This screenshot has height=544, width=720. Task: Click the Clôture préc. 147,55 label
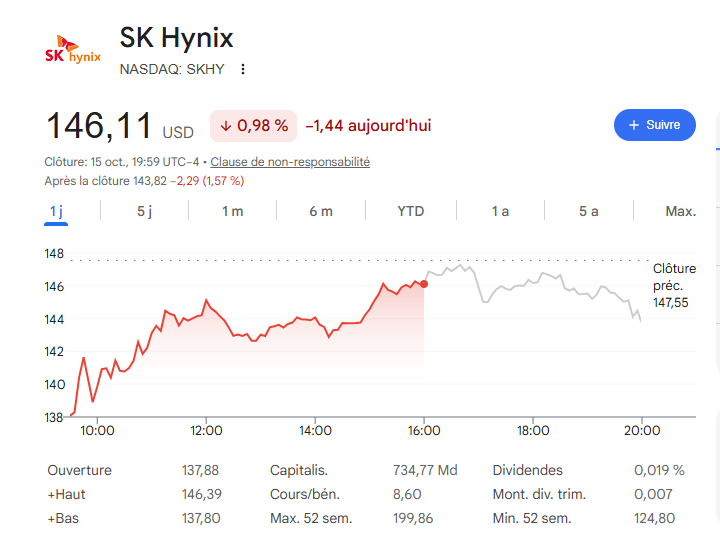pos(674,286)
